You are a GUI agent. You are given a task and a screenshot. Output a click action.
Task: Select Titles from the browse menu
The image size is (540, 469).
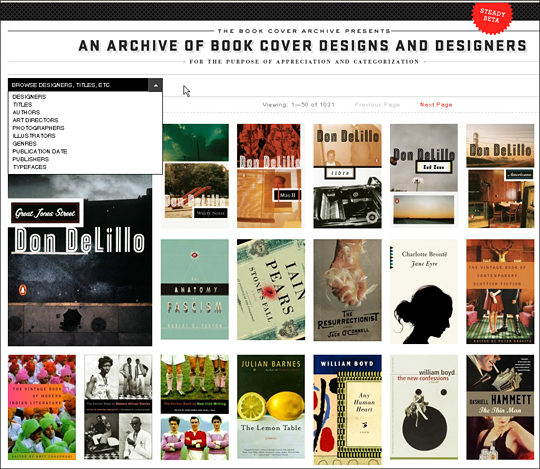(22, 104)
